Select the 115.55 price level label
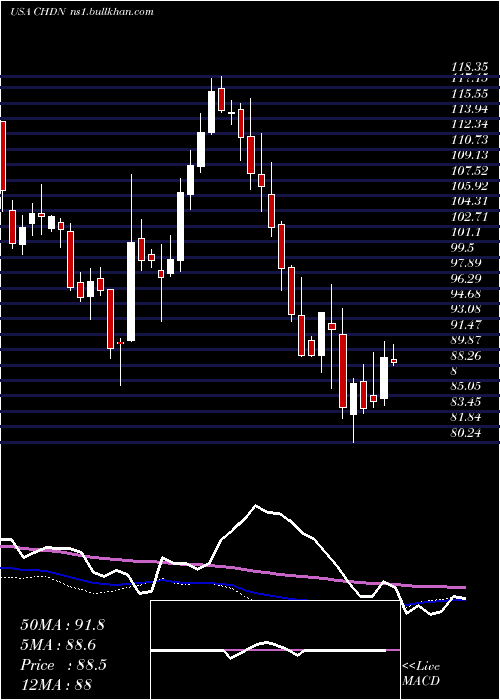The width and height of the screenshot is (500, 700). coord(470,94)
